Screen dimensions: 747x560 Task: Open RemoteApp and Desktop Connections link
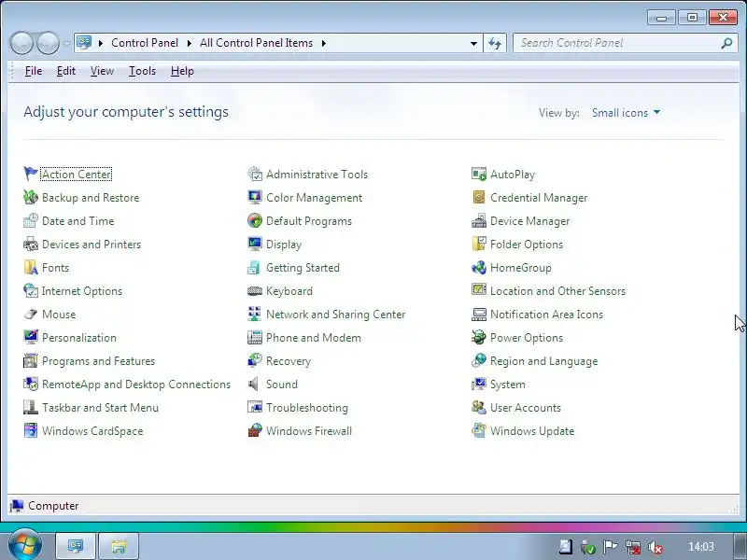pos(136,385)
